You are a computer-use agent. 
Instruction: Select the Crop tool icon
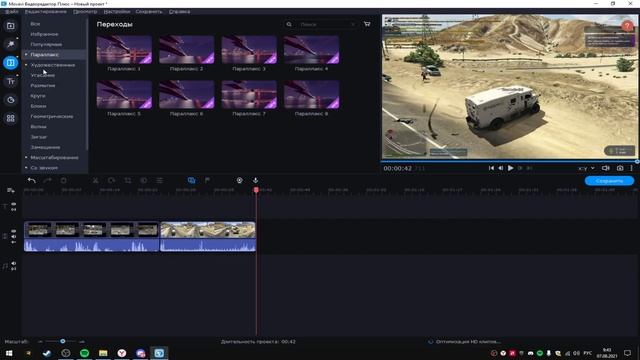point(128,180)
